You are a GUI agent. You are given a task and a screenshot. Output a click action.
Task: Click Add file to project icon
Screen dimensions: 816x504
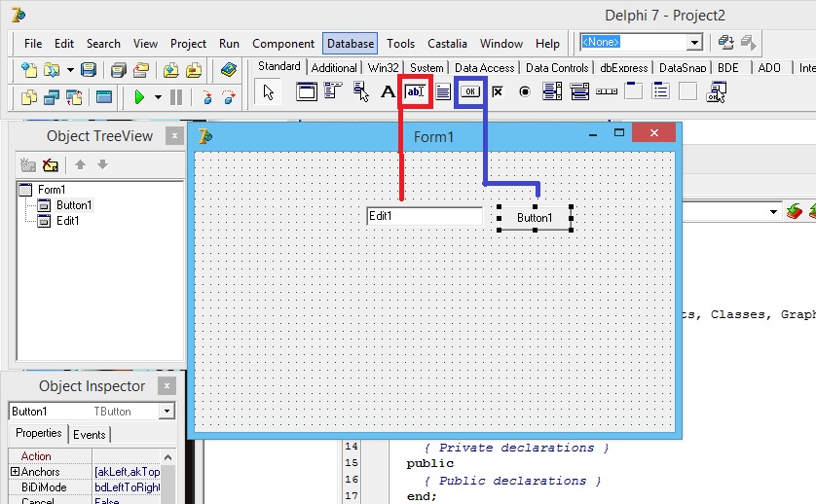[x=170, y=70]
